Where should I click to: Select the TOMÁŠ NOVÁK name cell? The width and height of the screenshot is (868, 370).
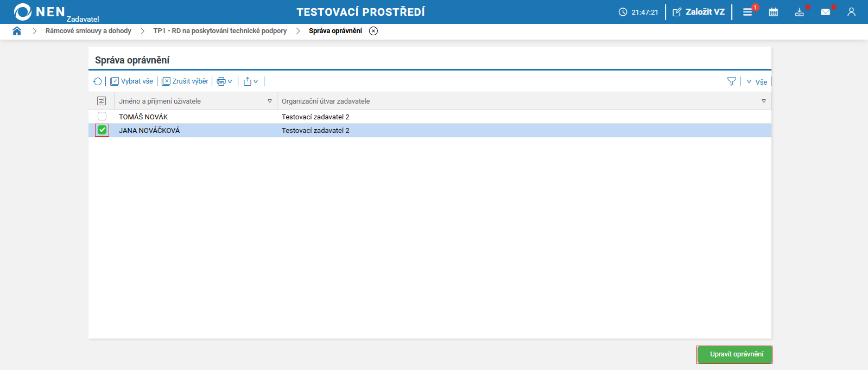coord(143,117)
